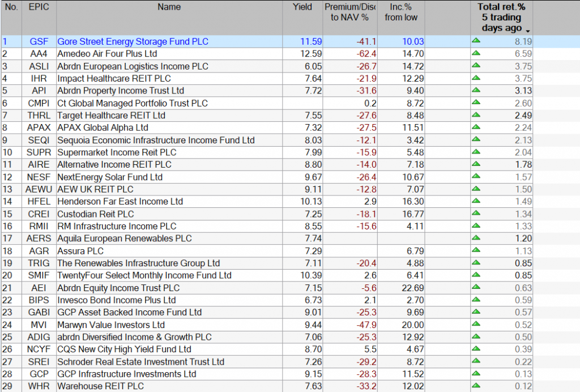Click the green up arrow in the CREI row
Viewport: 580px width, 392px height.
pos(476,213)
